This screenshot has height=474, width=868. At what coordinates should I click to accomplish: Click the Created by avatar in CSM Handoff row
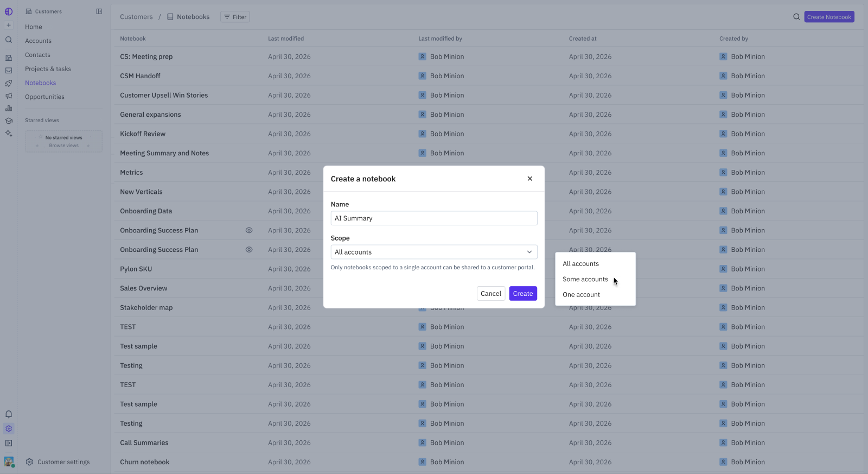click(x=723, y=76)
